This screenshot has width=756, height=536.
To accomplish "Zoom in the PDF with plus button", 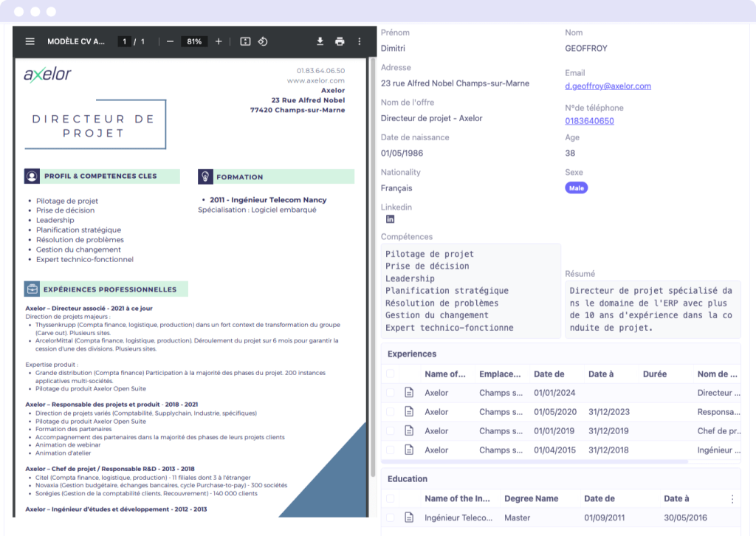I will (219, 41).
